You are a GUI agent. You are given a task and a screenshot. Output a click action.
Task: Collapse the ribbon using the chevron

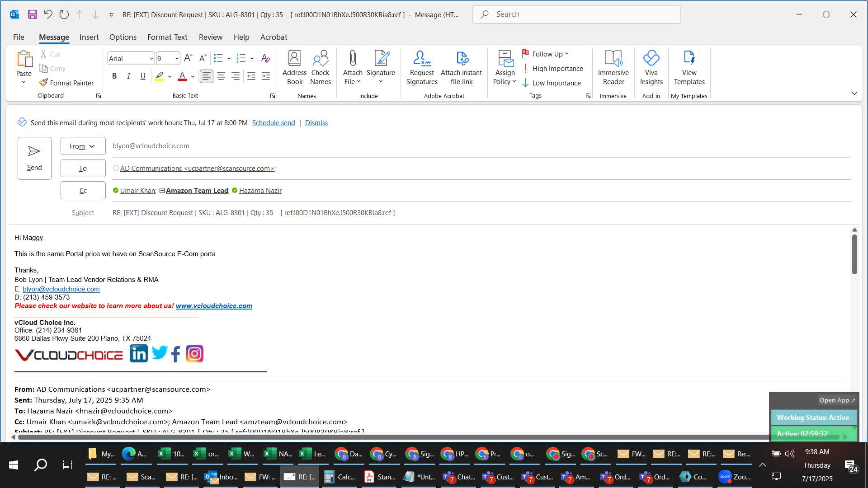pyautogui.click(x=854, y=94)
